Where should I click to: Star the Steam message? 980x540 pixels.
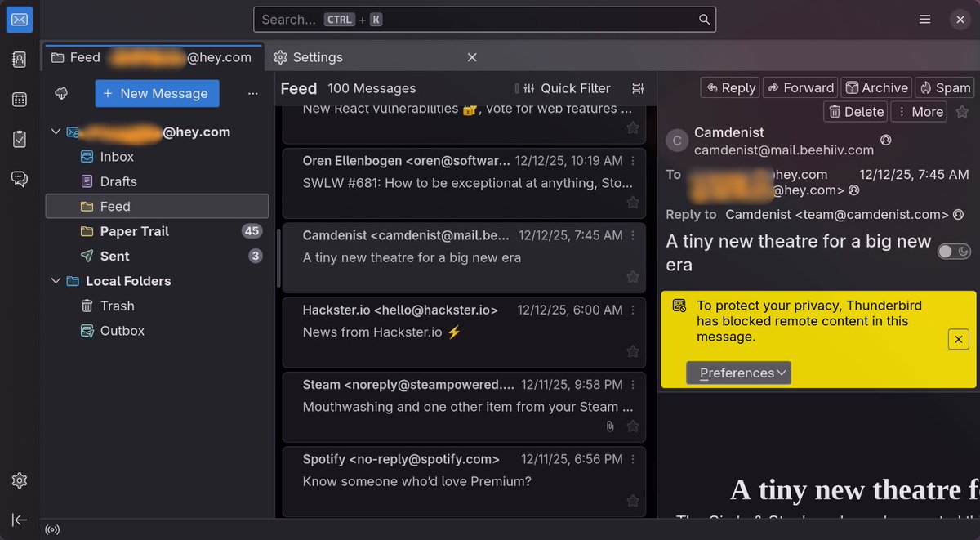(x=632, y=426)
